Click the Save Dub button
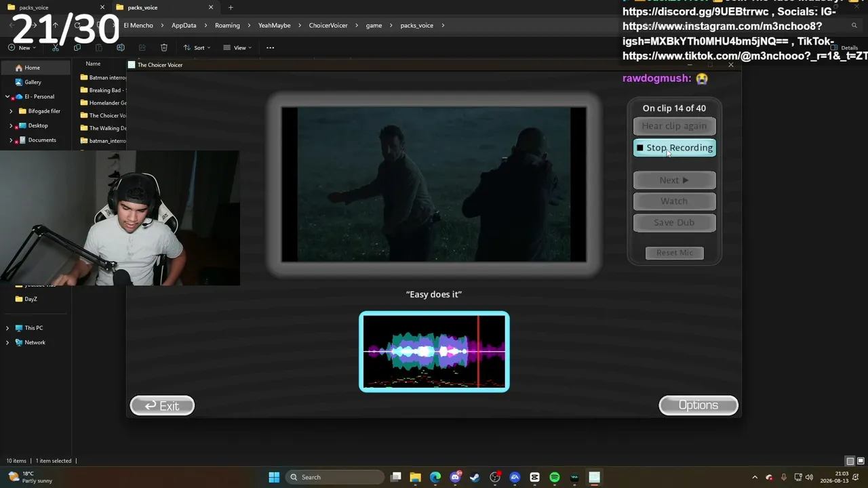 674,222
